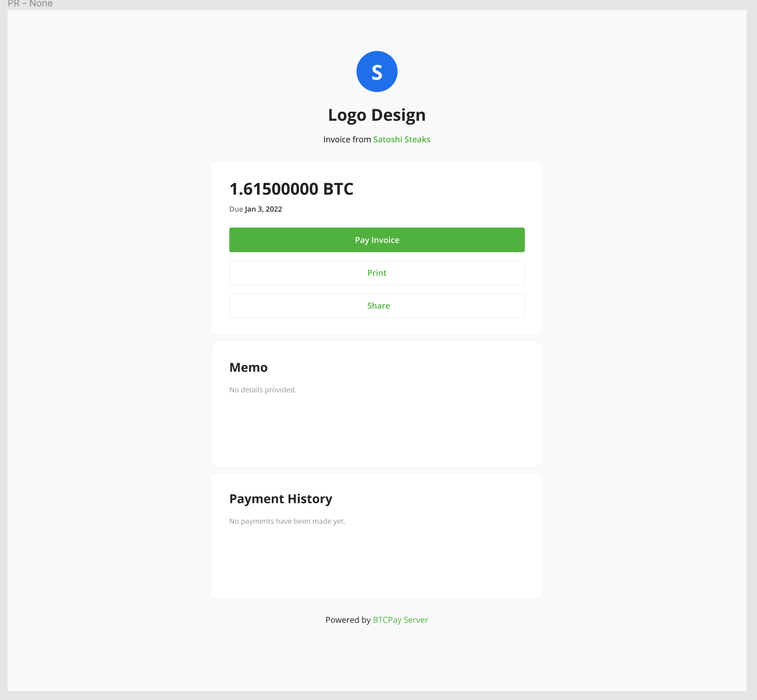The height and width of the screenshot is (700, 757).
Task: Click the 'Powered by' footer text
Action: (348, 619)
